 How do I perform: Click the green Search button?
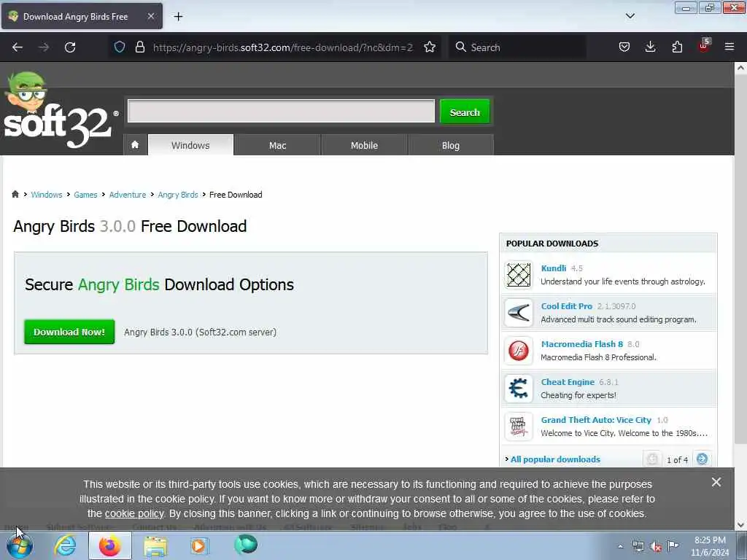(x=465, y=112)
